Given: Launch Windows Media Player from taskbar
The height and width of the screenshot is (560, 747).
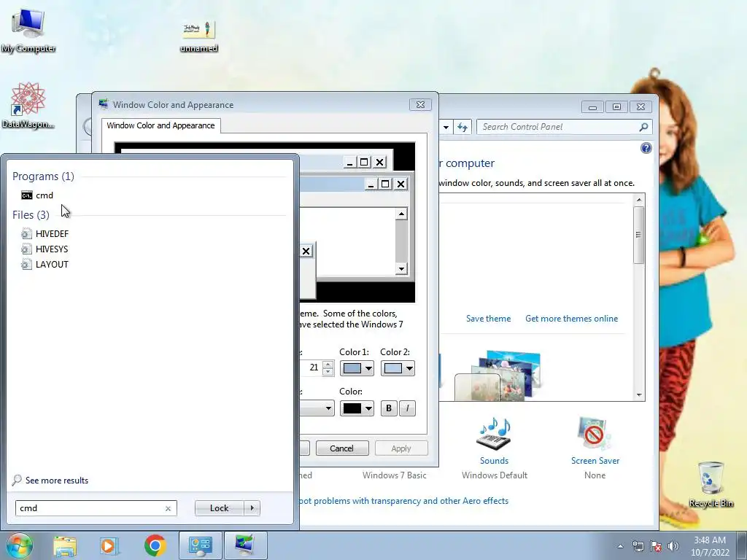Looking at the screenshot, I should point(109,545).
